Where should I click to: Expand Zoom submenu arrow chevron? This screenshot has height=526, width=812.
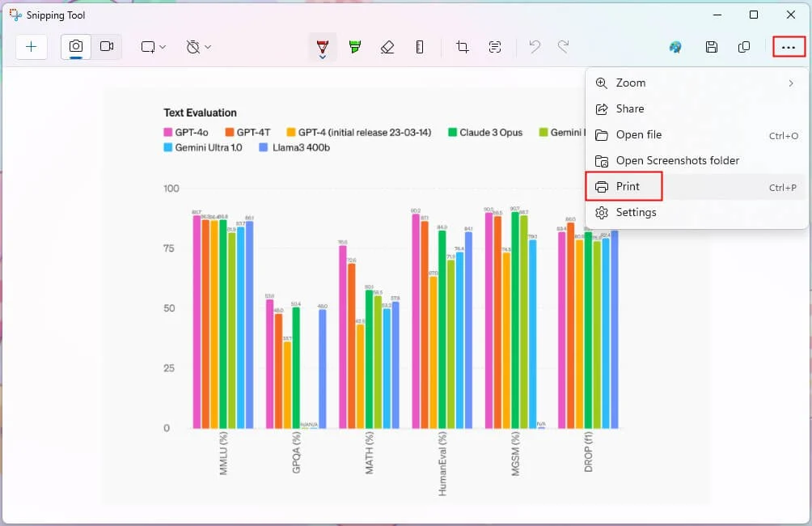pyautogui.click(x=791, y=83)
